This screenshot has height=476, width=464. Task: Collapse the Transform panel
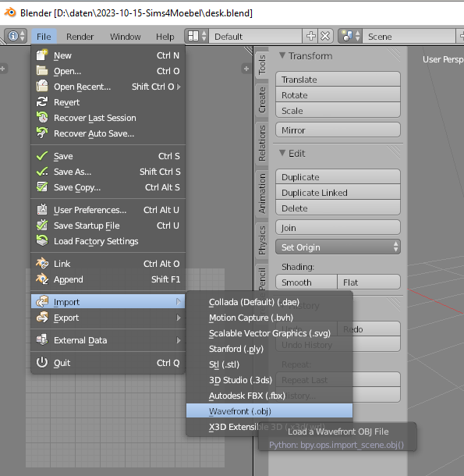click(282, 55)
